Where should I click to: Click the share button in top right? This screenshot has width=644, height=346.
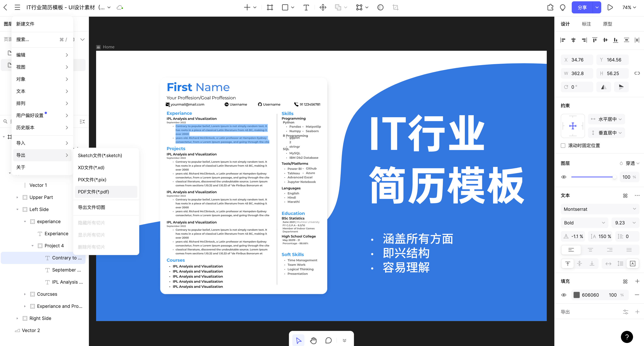point(582,7)
